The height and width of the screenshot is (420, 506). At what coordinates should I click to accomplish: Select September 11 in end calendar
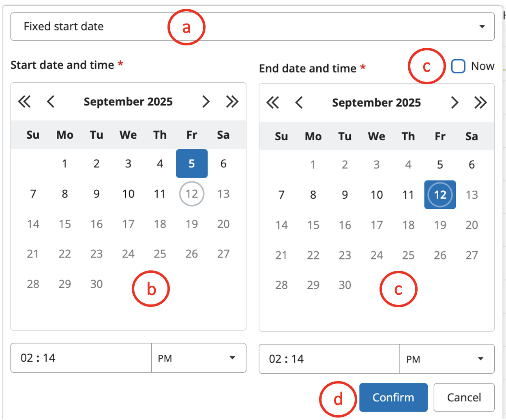408,195
